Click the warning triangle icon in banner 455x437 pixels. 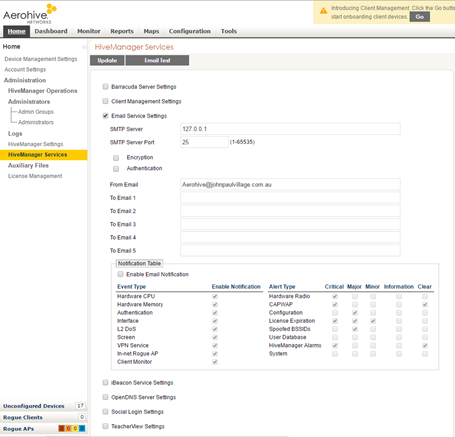[x=323, y=11]
